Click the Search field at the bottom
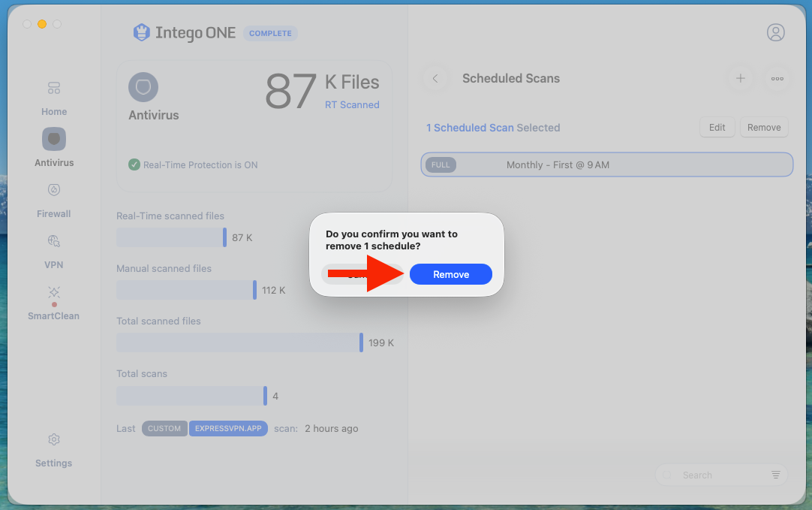Viewport: 812px width, 510px height. pyautogui.click(x=721, y=475)
